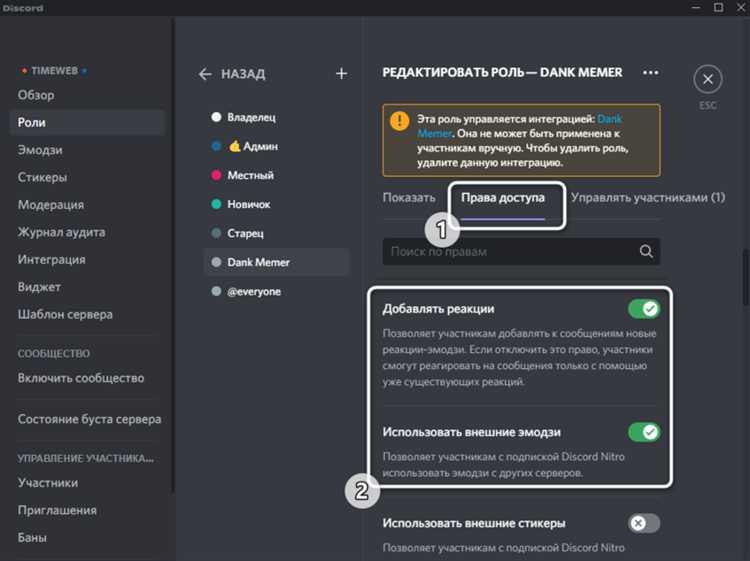Click the Dank Memer integration link
Viewport: 750px width, 561px height.
tap(609, 119)
